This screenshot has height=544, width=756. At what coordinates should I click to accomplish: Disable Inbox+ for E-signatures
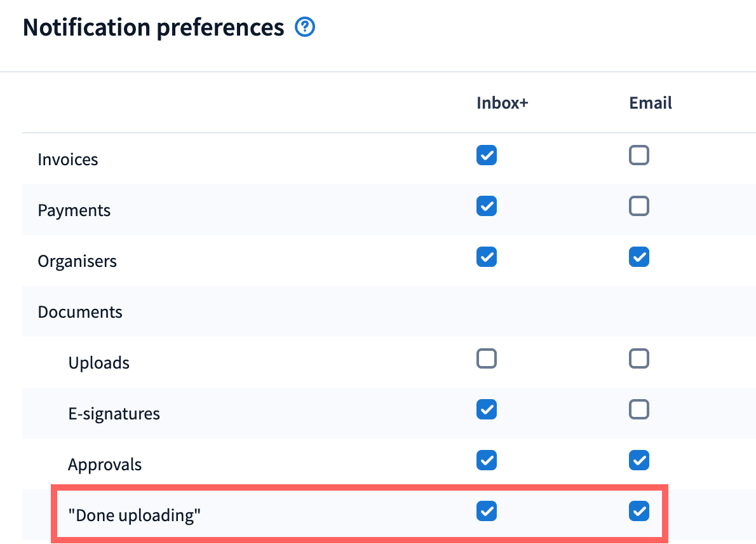click(487, 410)
